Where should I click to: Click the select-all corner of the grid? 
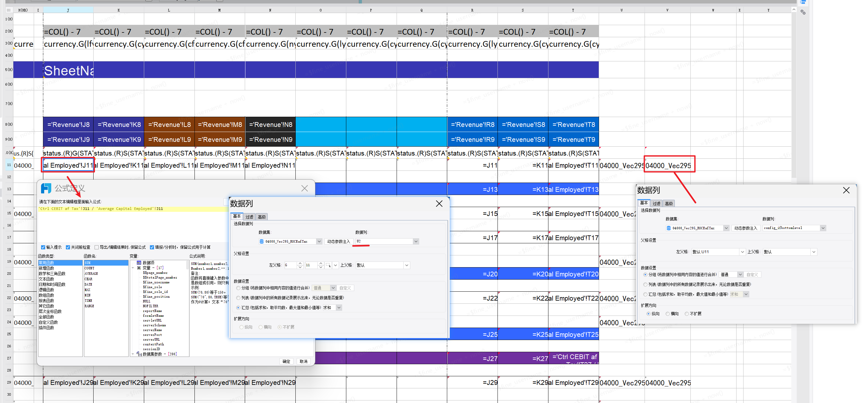click(x=8, y=10)
